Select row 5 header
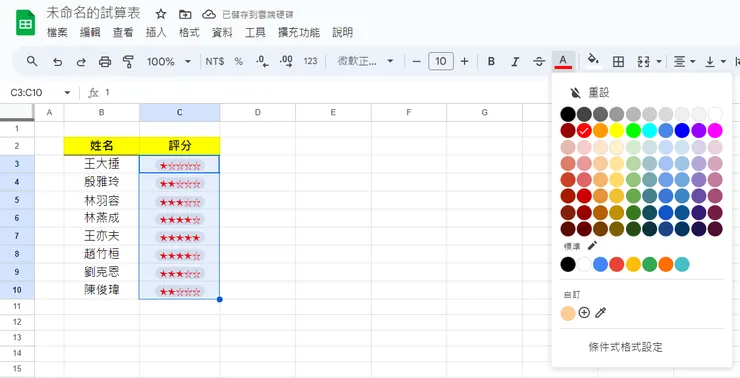The image size is (740, 378). pyautogui.click(x=17, y=200)
